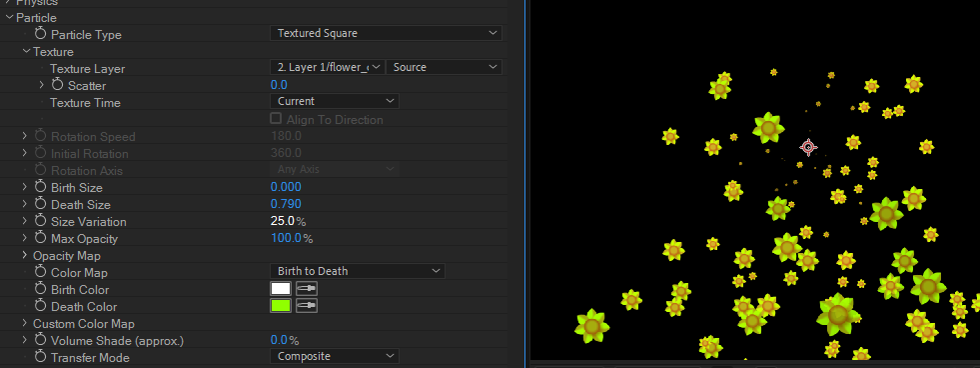This screenshot has width=980, height=368.
Task: Open Texture Layer selection dropdown
Action: click(328, 67)
